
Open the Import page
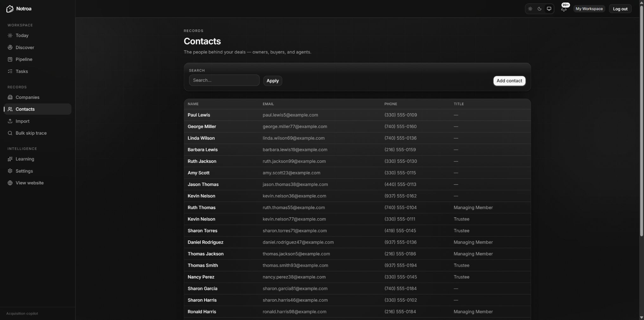[38, 121]
